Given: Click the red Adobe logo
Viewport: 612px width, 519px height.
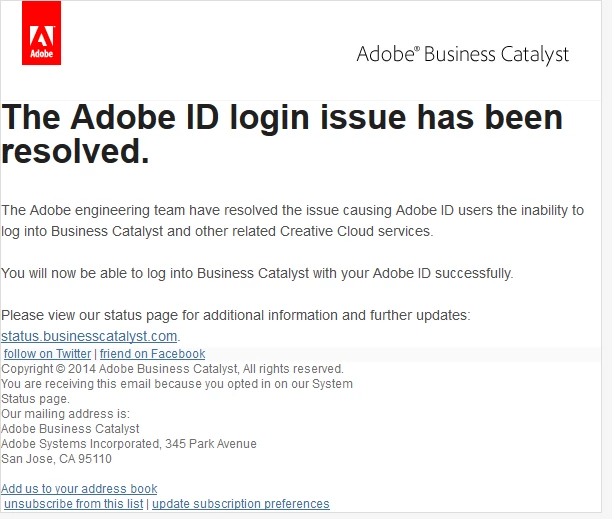Looking at the screenshot, I should (41, 33).
